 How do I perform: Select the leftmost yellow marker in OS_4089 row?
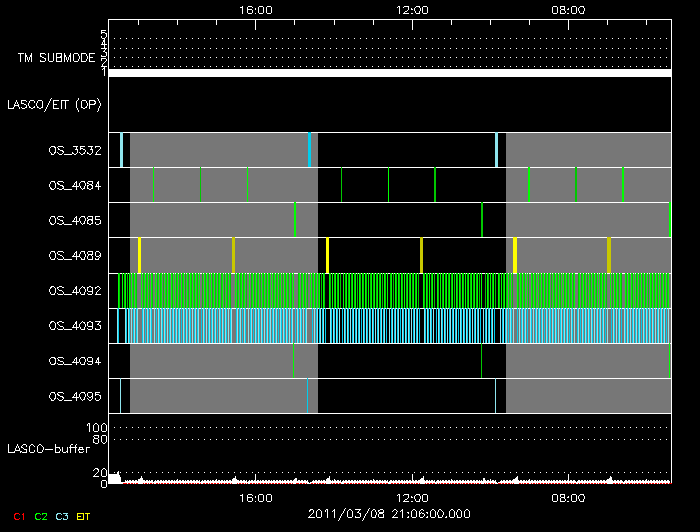(x=139, y=255)
